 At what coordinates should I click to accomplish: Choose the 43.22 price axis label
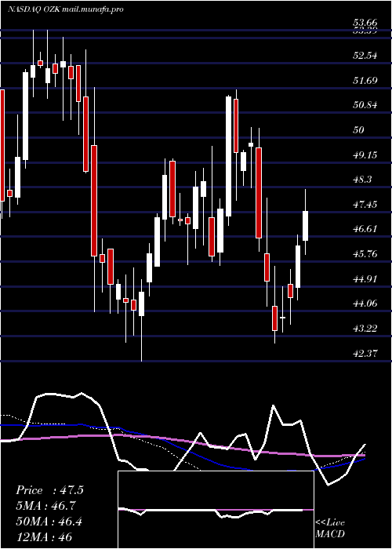click(365, 329)
